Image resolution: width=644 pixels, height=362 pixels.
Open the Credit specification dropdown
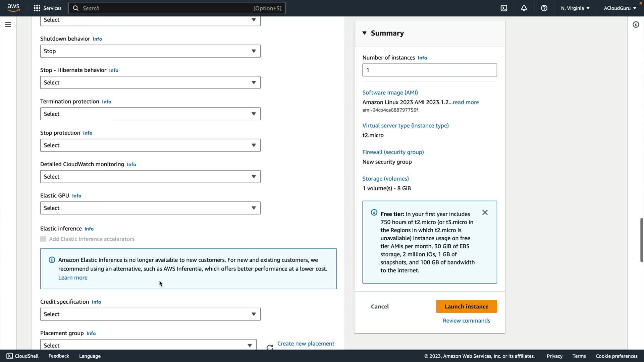[x=150, y=314]
